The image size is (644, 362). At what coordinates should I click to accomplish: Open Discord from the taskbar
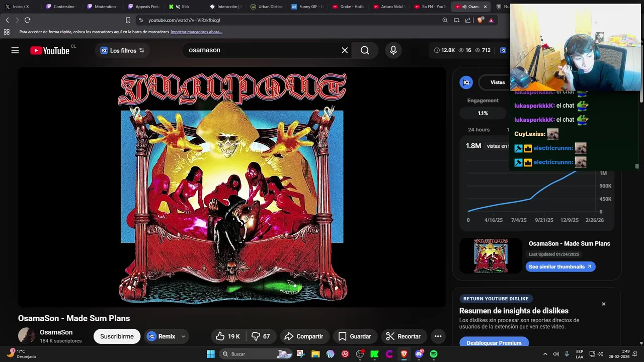[419, 354]
